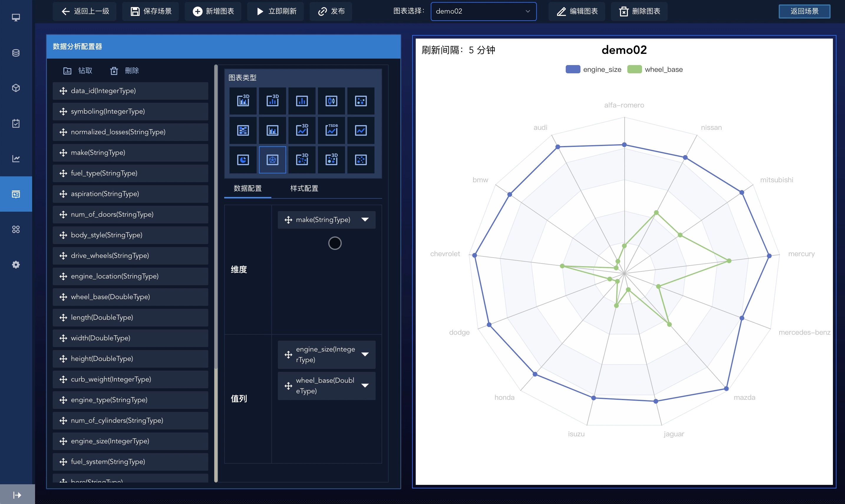Click the demo02 chart title
This screenshot has width=845, height=504.
coord(624,50)
